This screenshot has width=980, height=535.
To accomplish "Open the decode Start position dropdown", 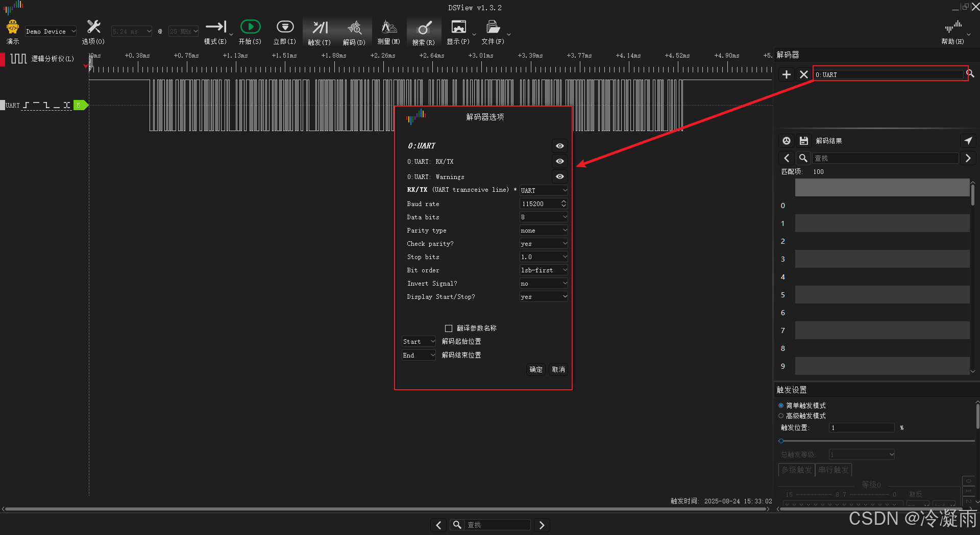I will (419, 341).
